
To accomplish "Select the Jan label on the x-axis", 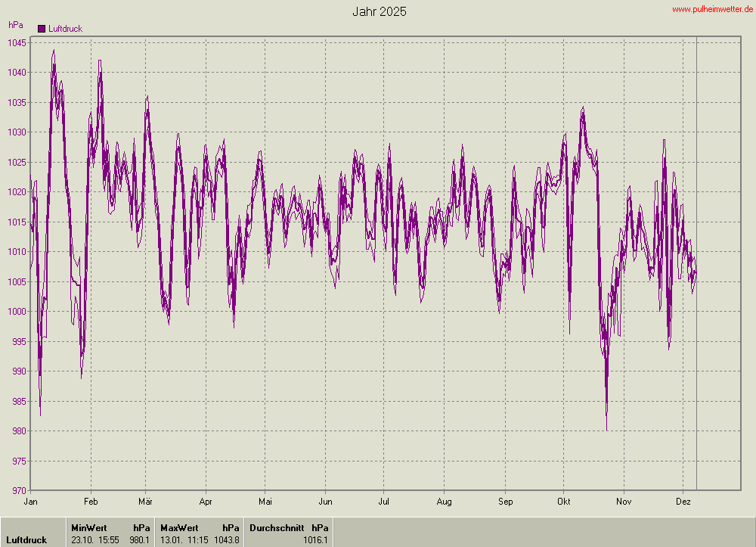I will point(31,501).
